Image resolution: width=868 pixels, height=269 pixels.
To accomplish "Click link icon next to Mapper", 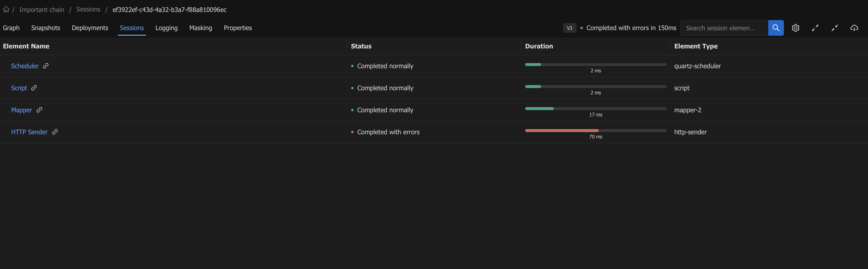I will pos(39,110).
